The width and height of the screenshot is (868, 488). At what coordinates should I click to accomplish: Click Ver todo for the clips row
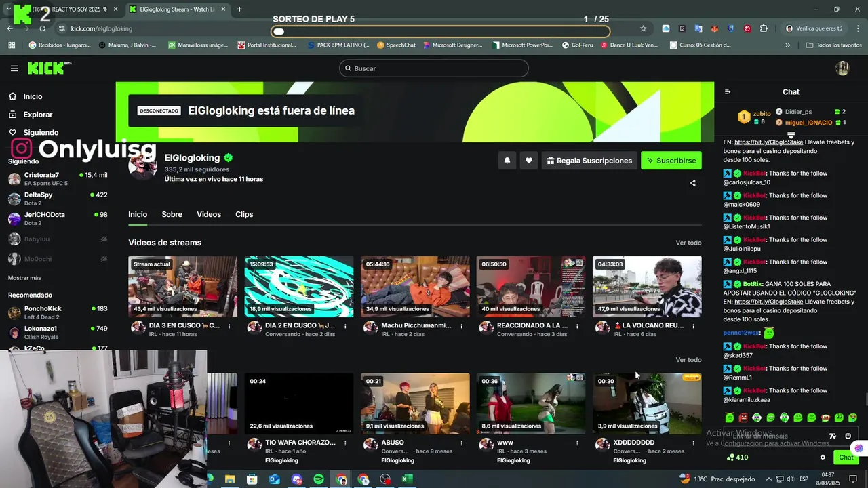(688, 360)
